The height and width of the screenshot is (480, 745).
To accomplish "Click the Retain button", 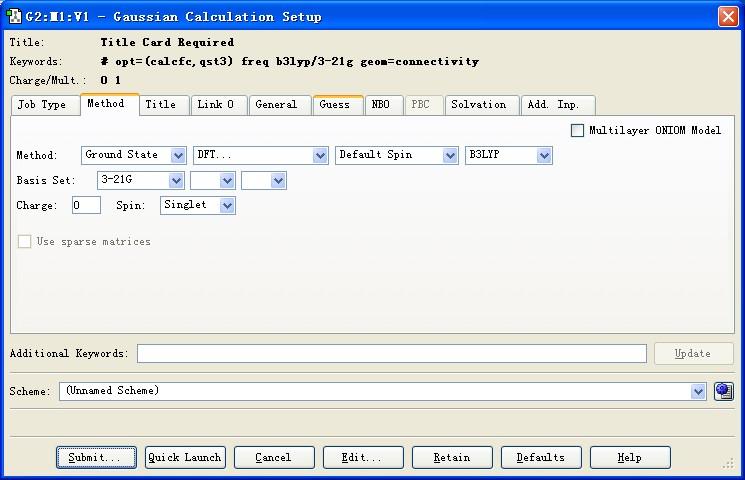I will tap(452, 457).
